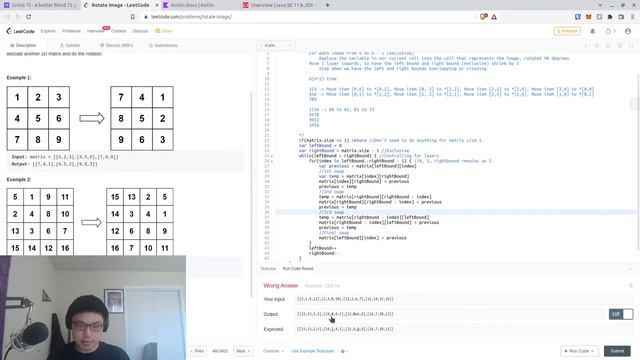Go to previous problem with Prev

tap(198, 351)
